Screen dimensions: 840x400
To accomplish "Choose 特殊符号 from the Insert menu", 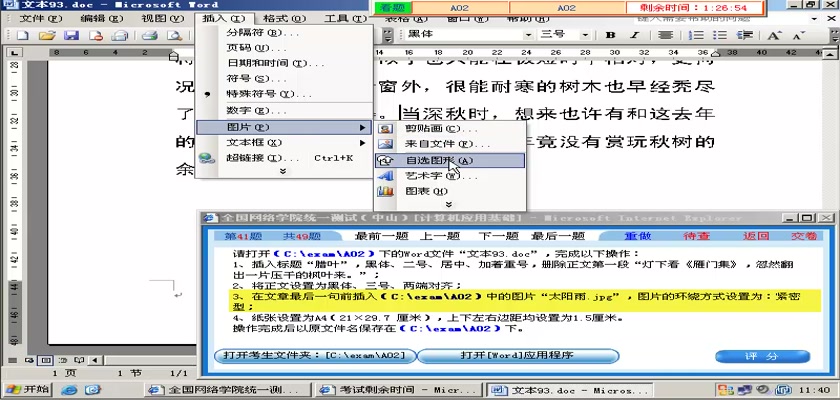I will click(283, 94).
